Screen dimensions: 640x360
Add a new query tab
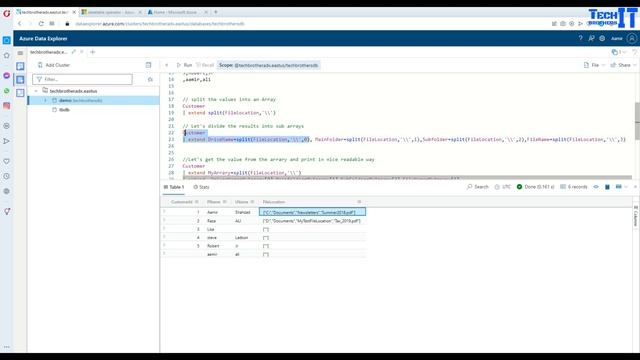coord(93,52)
